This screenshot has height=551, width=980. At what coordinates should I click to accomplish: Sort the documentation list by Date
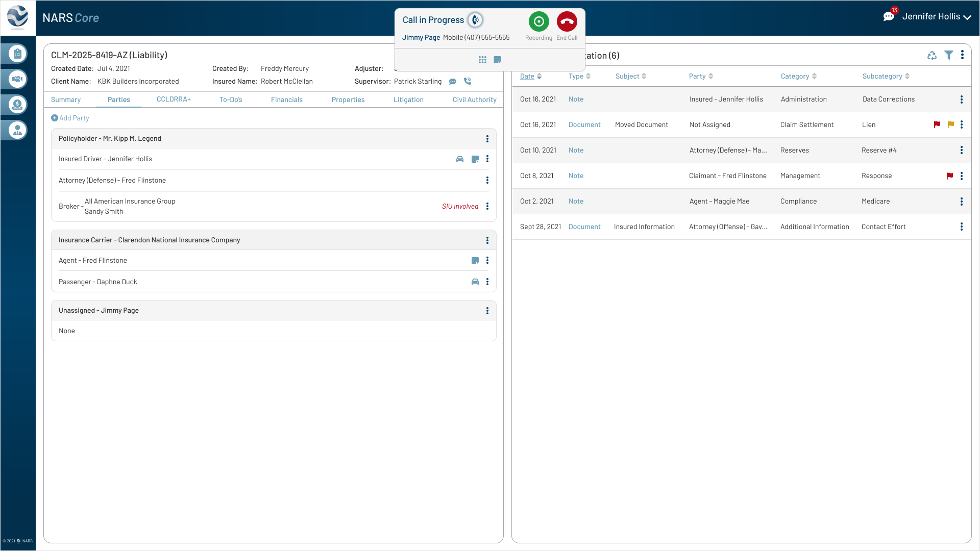(x=528, y=76)
